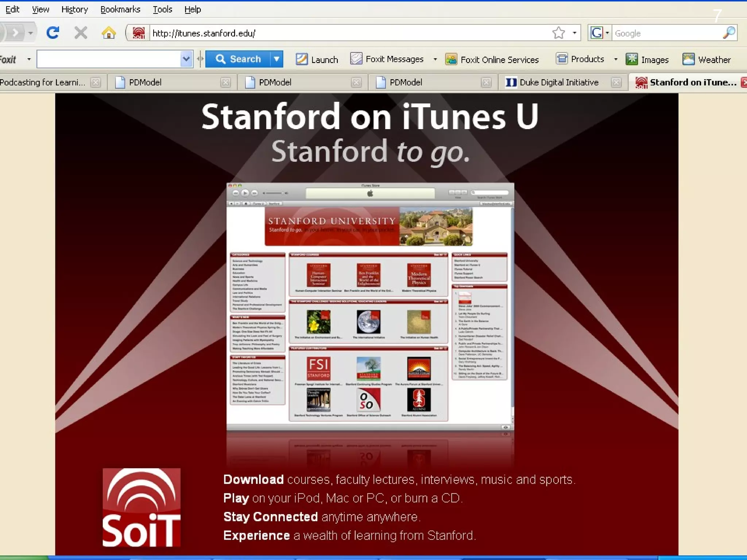Click the Weather toolbar button

(707, 59)
